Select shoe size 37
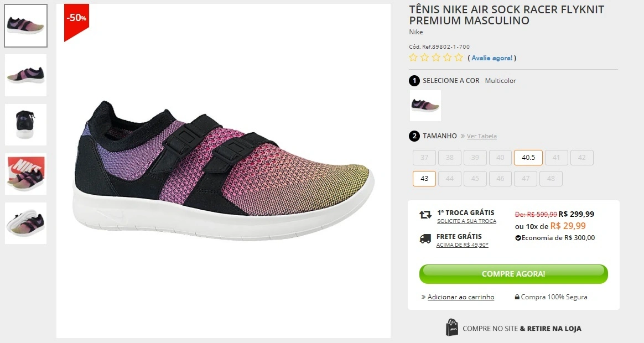This screenshot has height=343, width=644. tap(424, 157)
